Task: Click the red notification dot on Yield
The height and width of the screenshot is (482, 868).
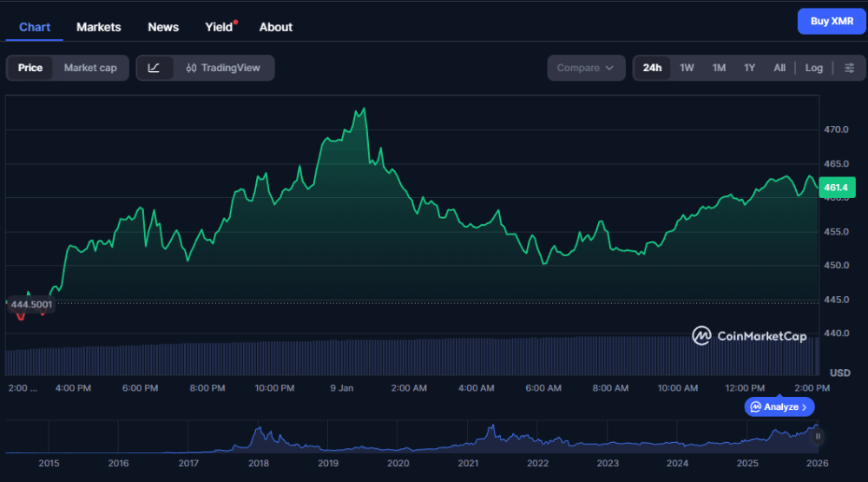Action: pos(236,22)
